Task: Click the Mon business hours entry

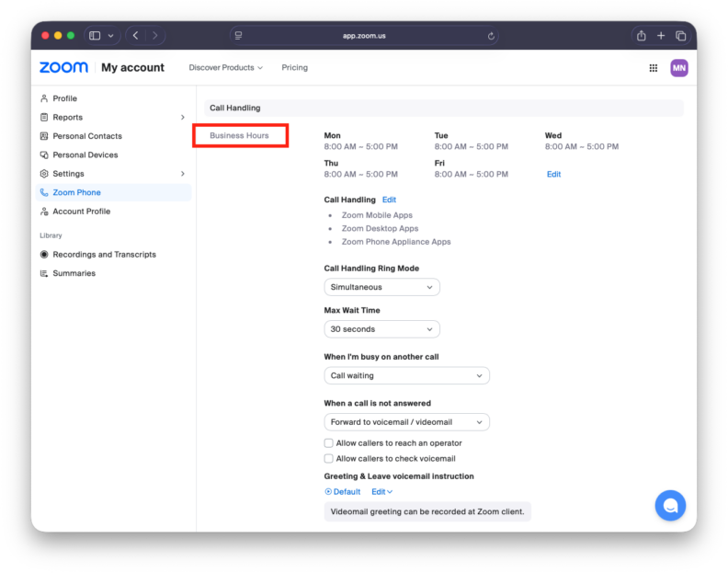Action: [x=360, y=141]
